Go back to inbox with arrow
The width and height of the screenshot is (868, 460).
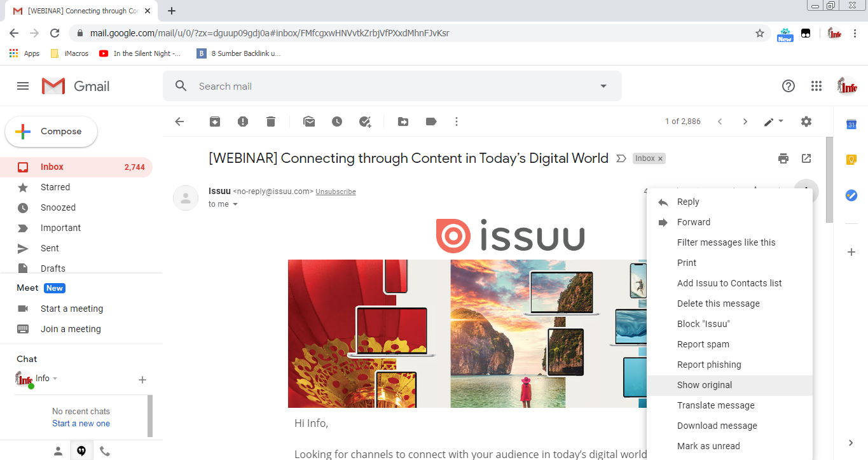click(x=179, y=122)
